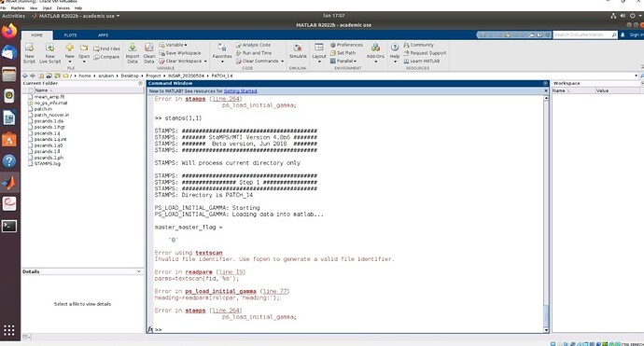Open the Variable dropdown
Screen dimensions: 644x346
[173, 45]
